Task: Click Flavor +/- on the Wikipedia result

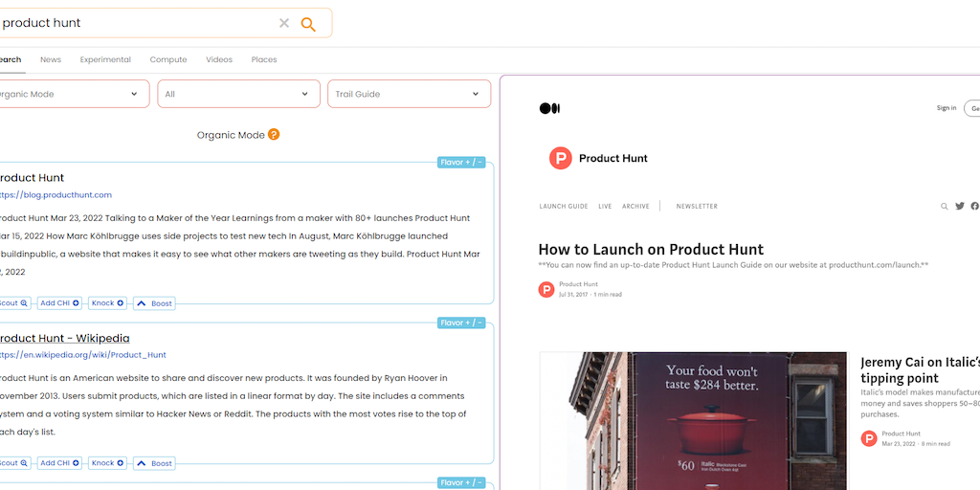Action: point(461,323)
